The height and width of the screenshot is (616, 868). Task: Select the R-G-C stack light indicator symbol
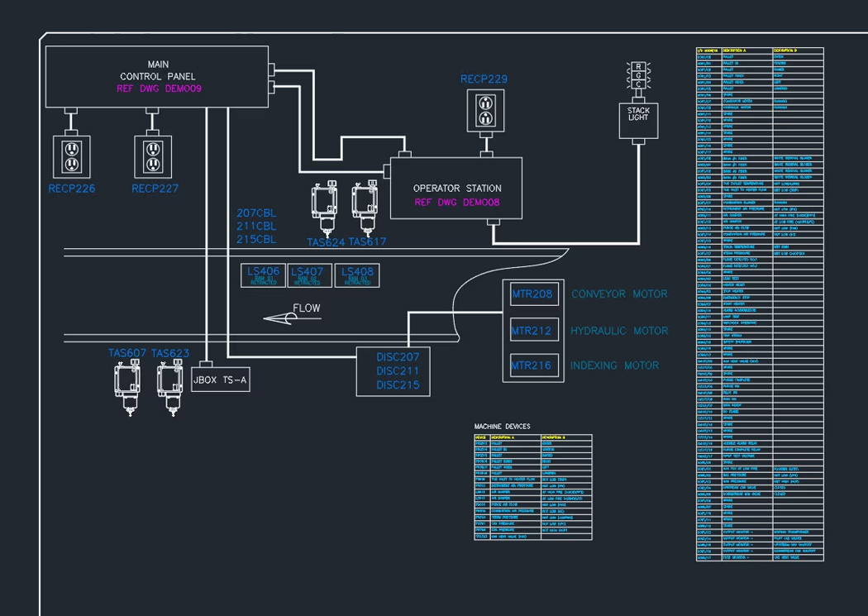click(638, 74)
